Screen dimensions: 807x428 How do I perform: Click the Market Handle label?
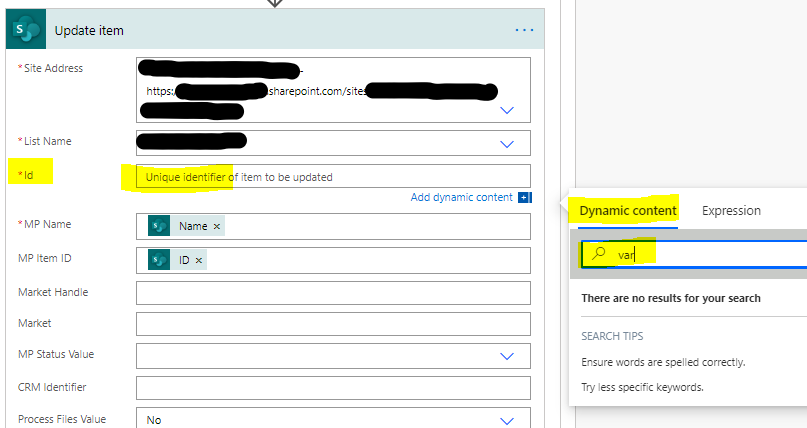pyautogui.click(x=53, y=292)
